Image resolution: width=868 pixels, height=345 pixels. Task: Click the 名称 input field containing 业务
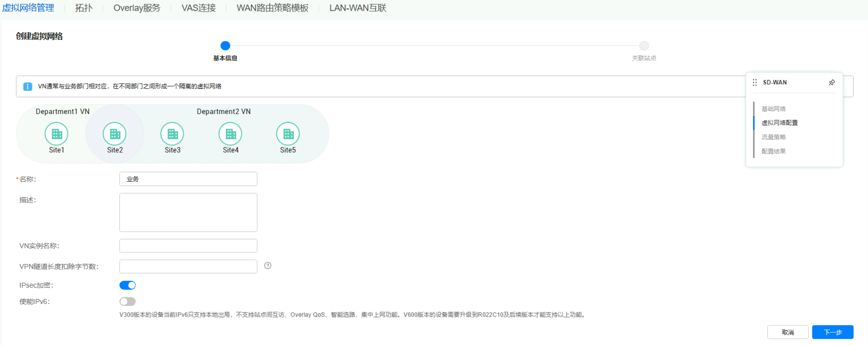(x=188, y=179)
